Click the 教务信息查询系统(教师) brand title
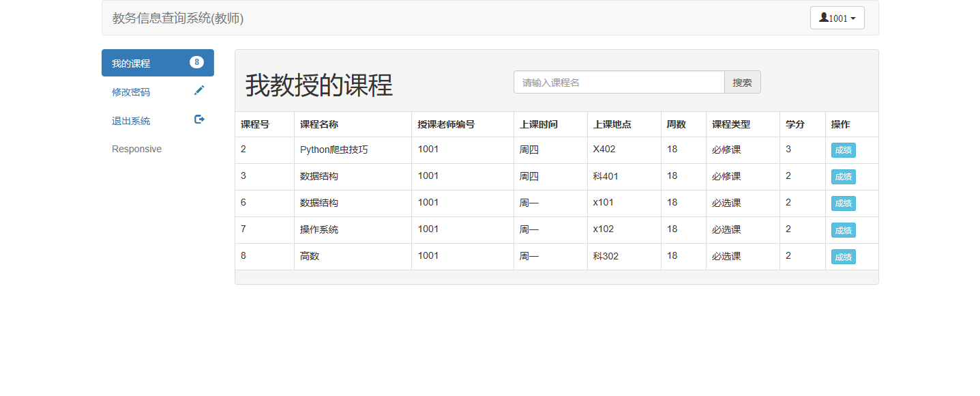This screenshot has width=980, height=396. 178,18
